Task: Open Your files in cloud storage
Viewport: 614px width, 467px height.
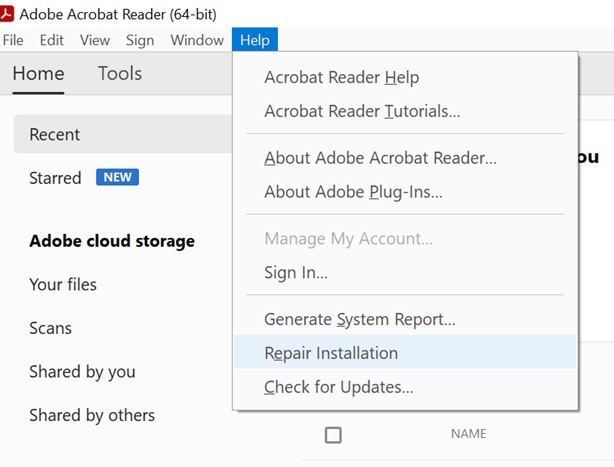Action: (x=63, y=284)
